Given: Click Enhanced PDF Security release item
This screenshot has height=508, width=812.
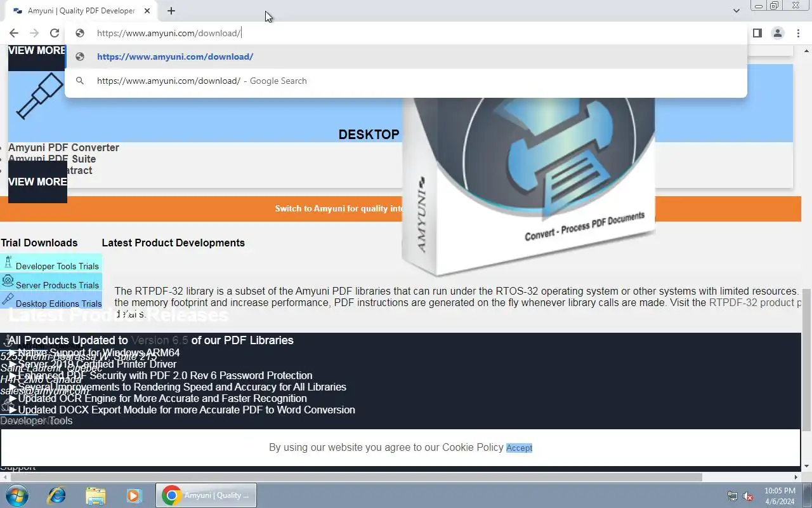Looking at the screenshot, I should click(x=165, y=375).
